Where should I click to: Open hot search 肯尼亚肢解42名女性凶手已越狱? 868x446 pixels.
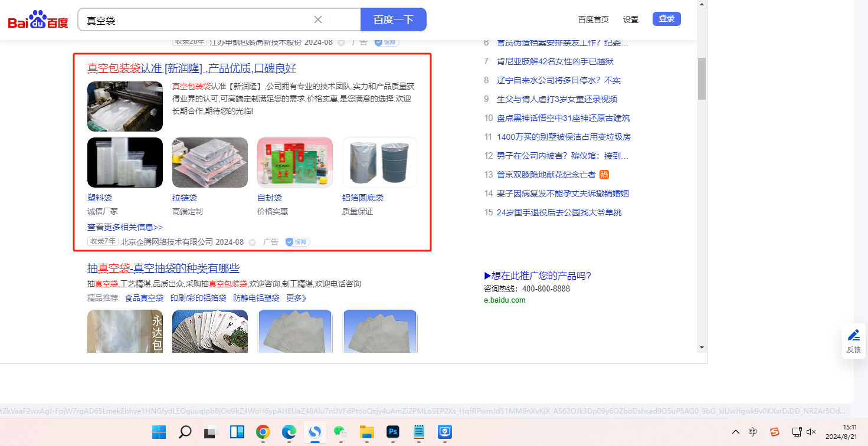point(555,61)
